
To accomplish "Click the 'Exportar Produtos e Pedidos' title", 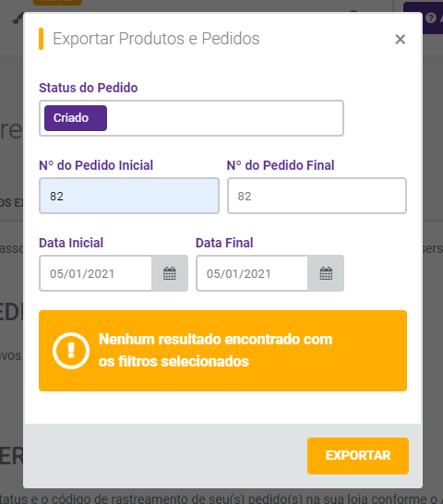I will point(156,39).
